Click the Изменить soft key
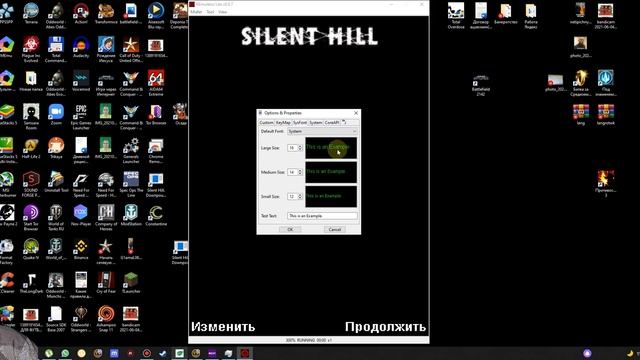The image size is (640, 360). coord(223,327)
